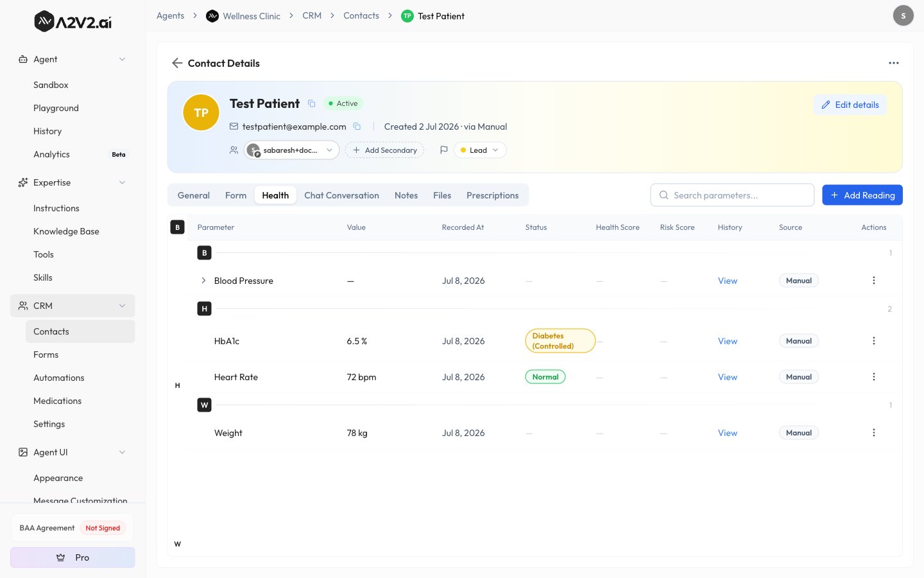View the Weight history

[728, 433]
